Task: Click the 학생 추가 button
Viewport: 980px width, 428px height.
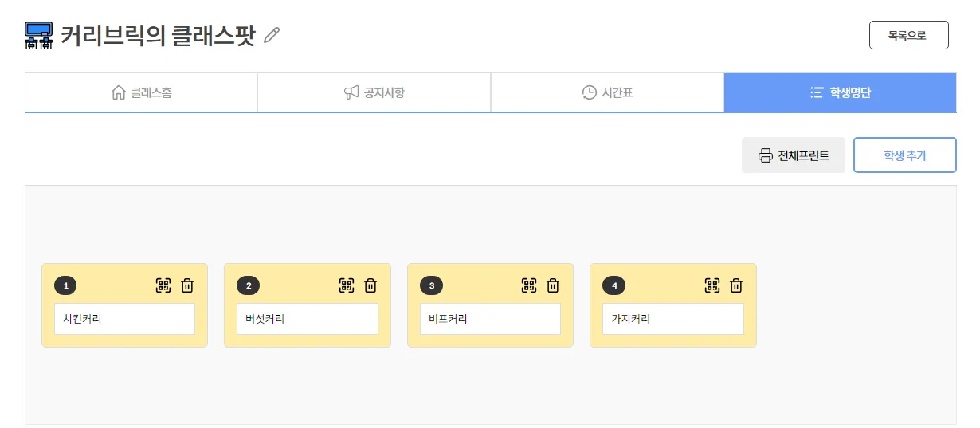Action: [x=904, y=155]
